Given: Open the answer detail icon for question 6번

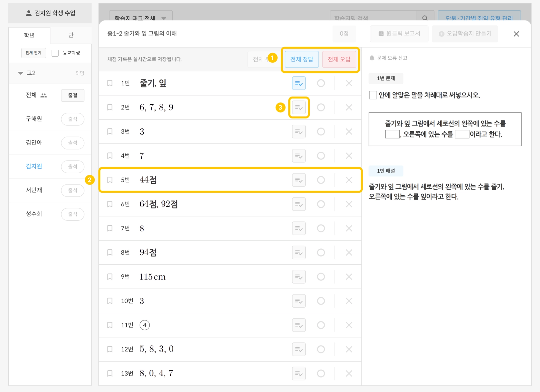Looking at the screenshot, I should [299, 204].
